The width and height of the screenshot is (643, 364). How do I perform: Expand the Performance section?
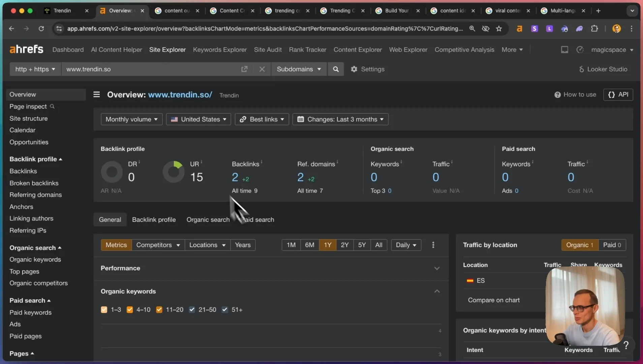tap(437, 268)
